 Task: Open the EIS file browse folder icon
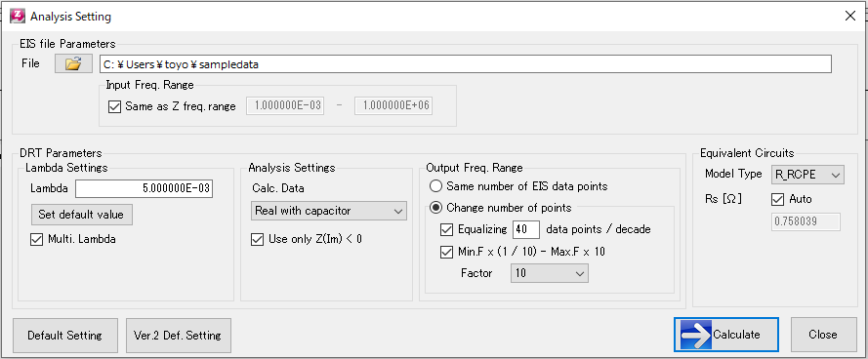click(73, 63)
